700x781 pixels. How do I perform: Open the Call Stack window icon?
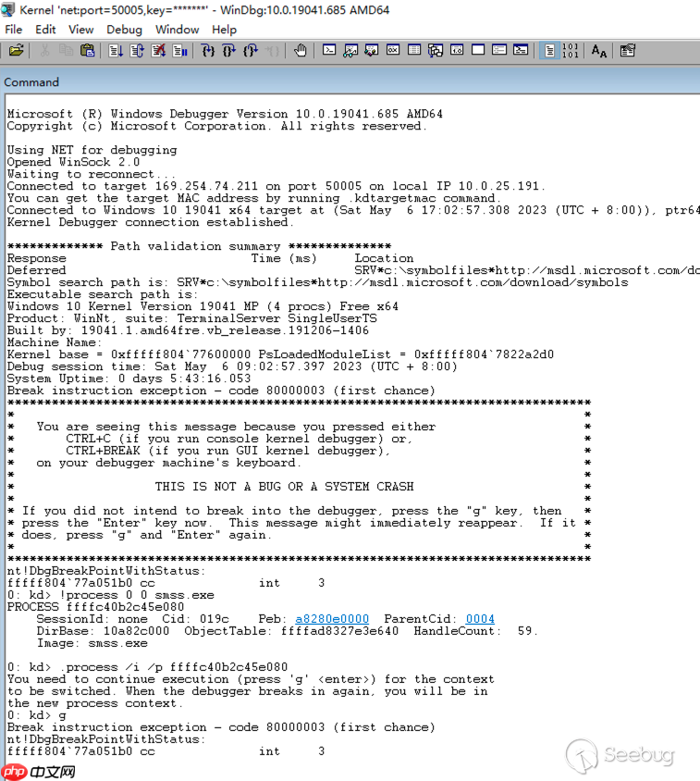[436, 50]
